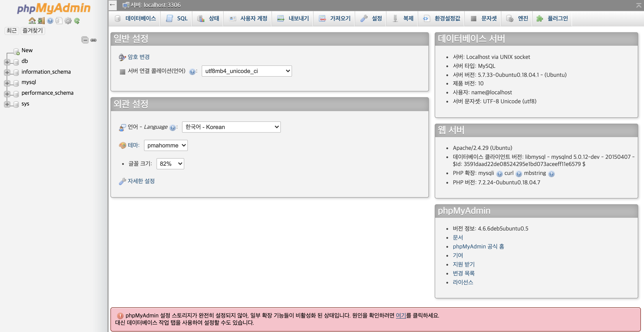Open the 내보내기 (Export) tab

293,19
